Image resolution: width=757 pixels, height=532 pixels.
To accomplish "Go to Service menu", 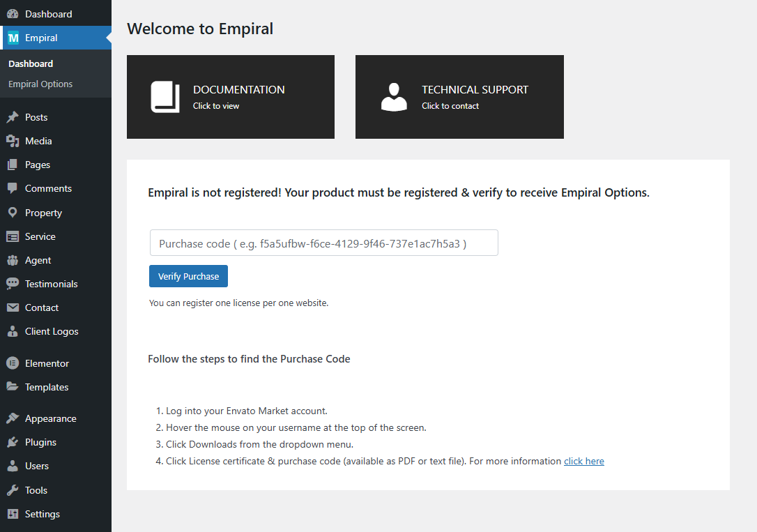I will pyautogui.click(x=56, y=236).
